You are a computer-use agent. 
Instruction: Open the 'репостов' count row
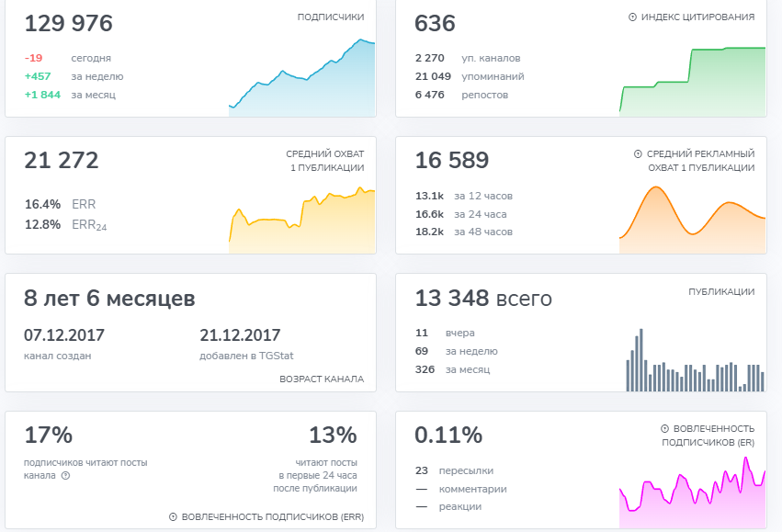coord(461,95)
